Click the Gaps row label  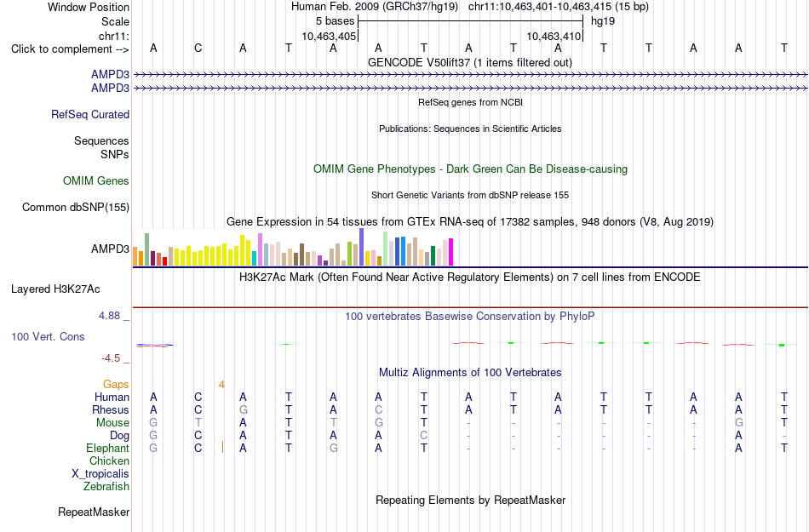(x=116, y=385)
